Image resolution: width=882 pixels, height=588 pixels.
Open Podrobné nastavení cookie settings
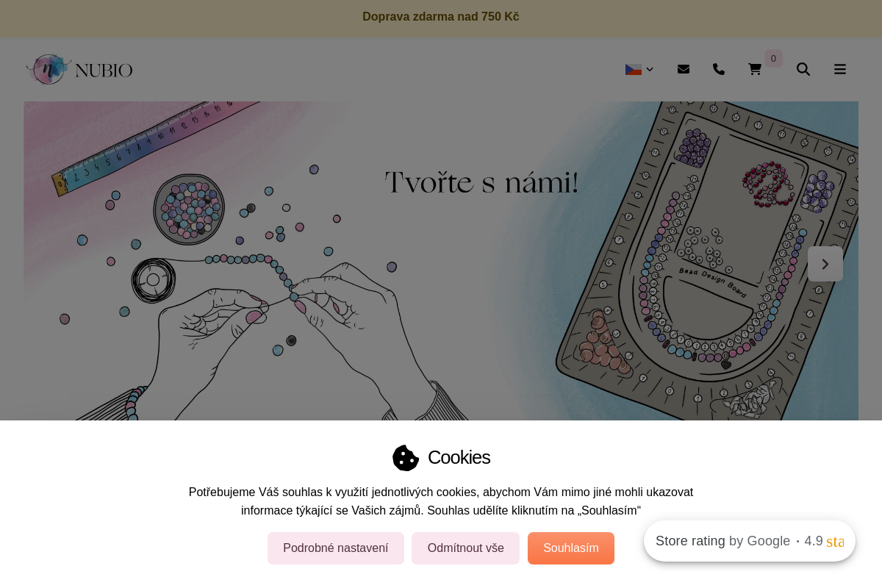(x=336, y=548)
